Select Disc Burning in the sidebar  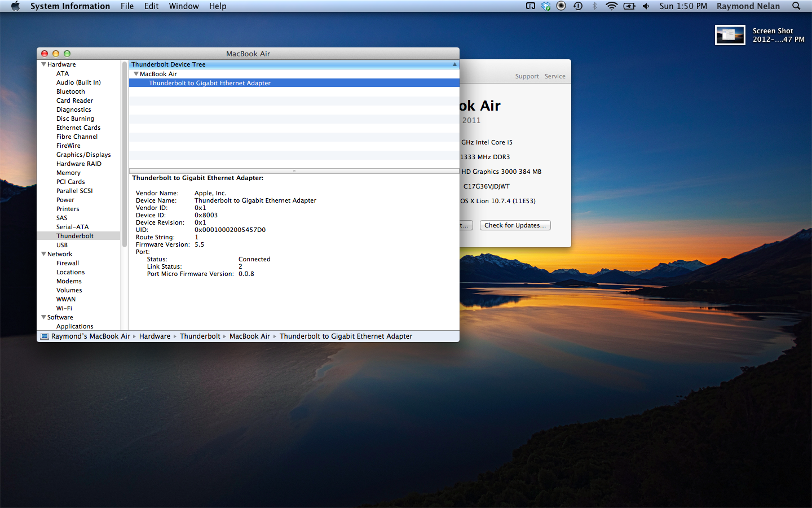coord(75,119)
